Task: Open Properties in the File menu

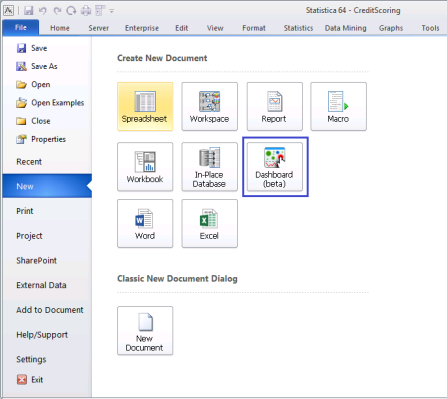Action: coord(41,139)
